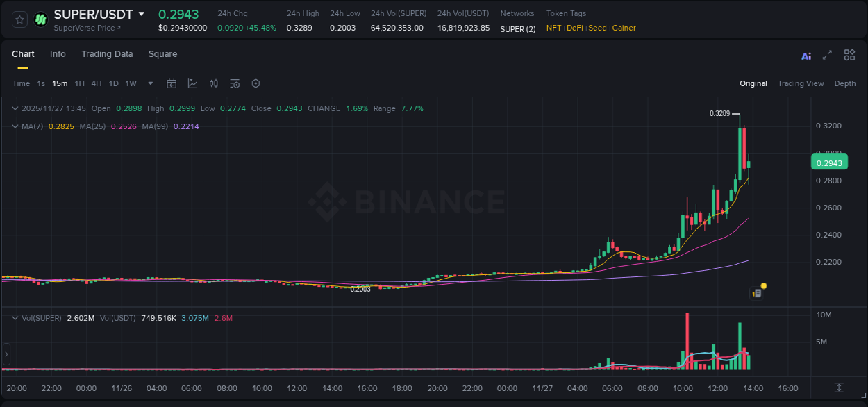Click the Ai analysis icon
Viewport: 868px width, 407px height.
806,55
